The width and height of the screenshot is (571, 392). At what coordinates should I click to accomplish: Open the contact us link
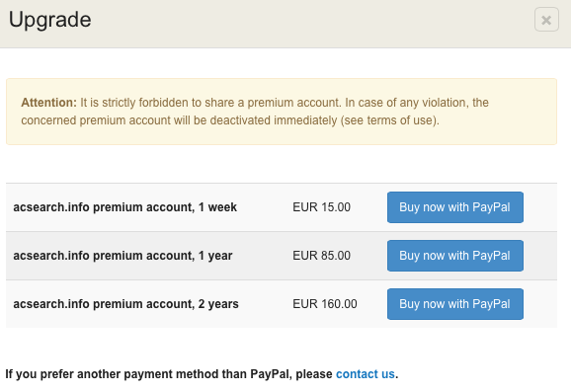coord(366,374)
